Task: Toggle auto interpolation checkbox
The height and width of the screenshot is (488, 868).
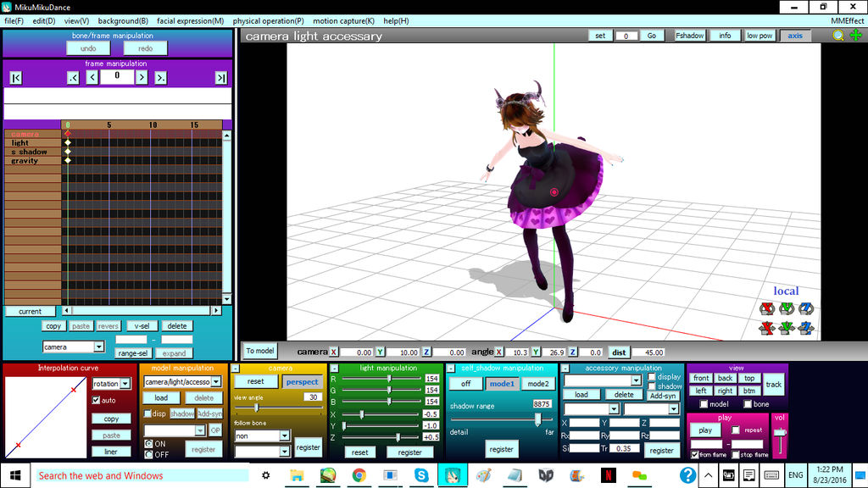Action: click(x=97, y=400)
